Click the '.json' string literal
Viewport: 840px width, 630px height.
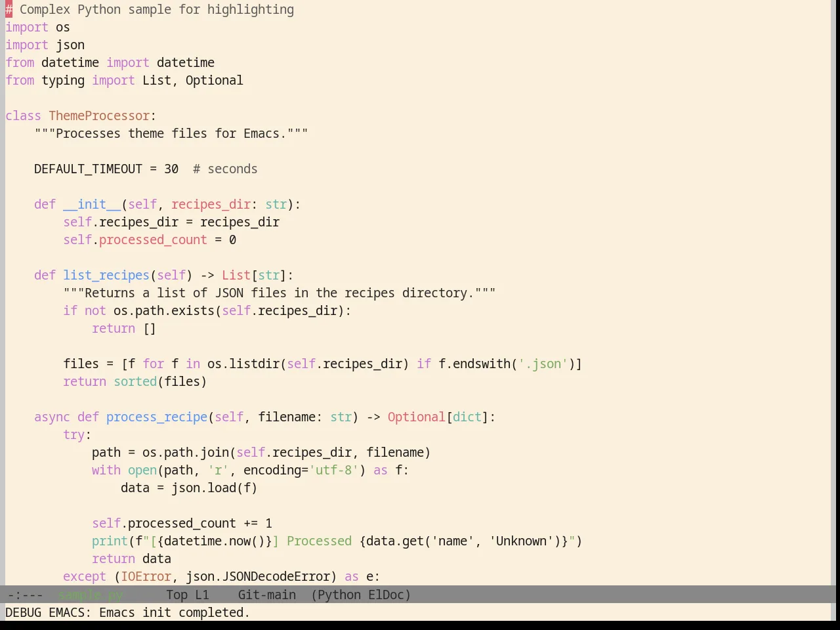click(543, 364)
